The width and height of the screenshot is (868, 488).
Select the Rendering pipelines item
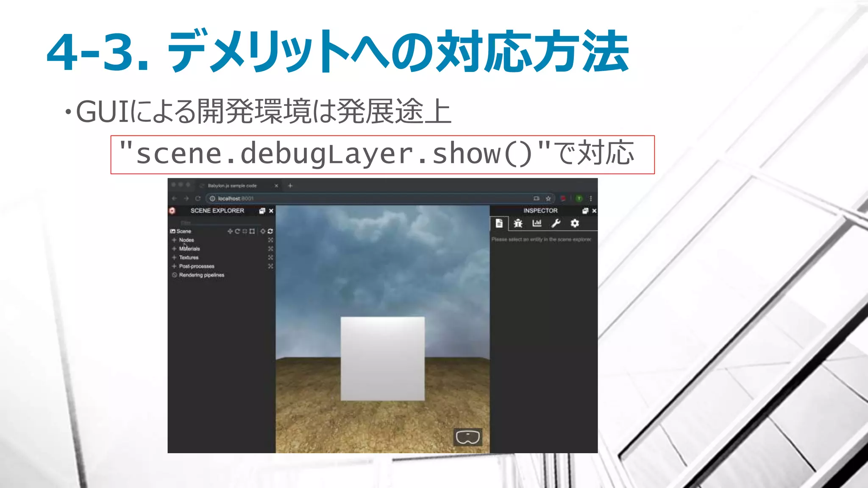point(201,275)
